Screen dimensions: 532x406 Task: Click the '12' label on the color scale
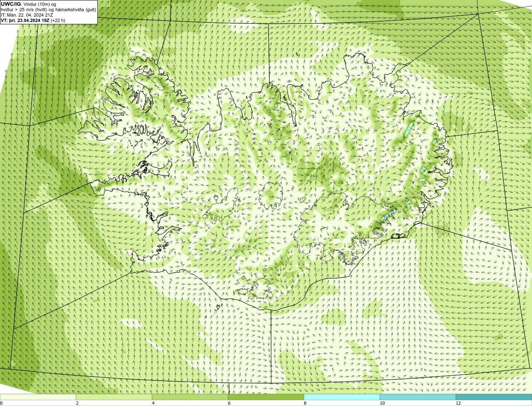pos(458,403)
